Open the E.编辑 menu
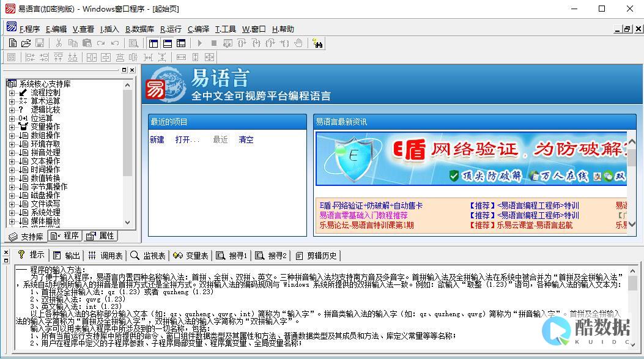644x359 pixels. click(56, 29)
